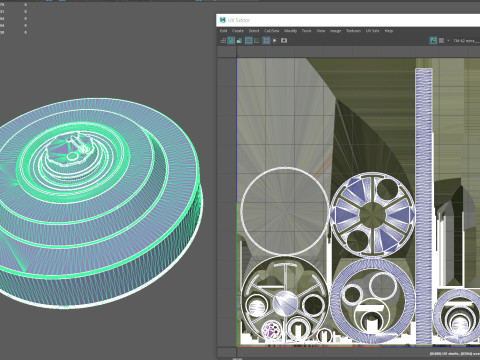The width and height of the screenshot is (480, 360).
Task: Click the UV snapshot camera icon
Action: click(284, 41)
